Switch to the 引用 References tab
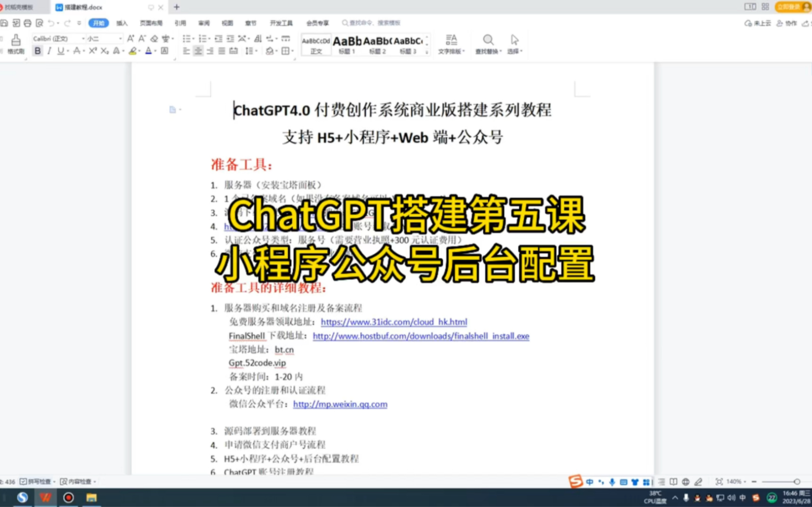The image size is (812, 507). 180,23
